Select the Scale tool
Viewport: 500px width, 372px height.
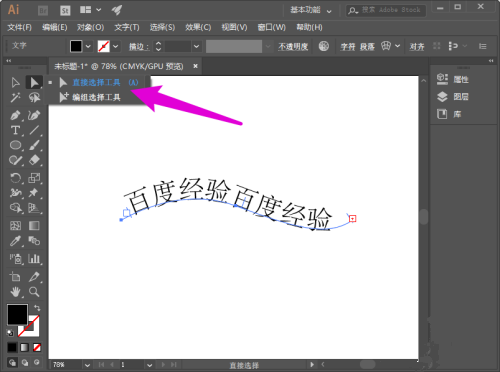[x=34, y=178]
